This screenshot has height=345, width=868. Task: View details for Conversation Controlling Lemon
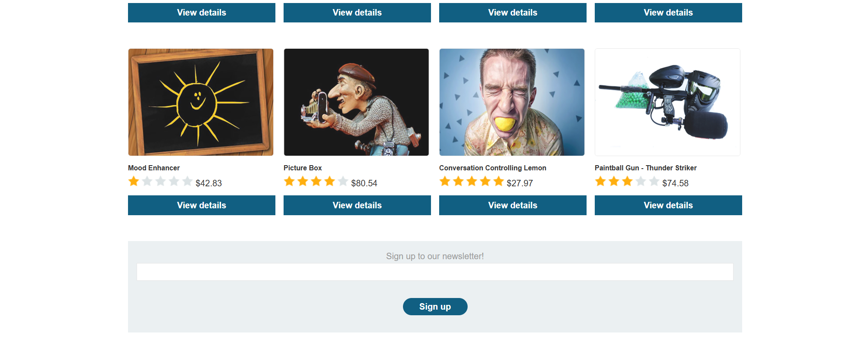pos(513,205)
